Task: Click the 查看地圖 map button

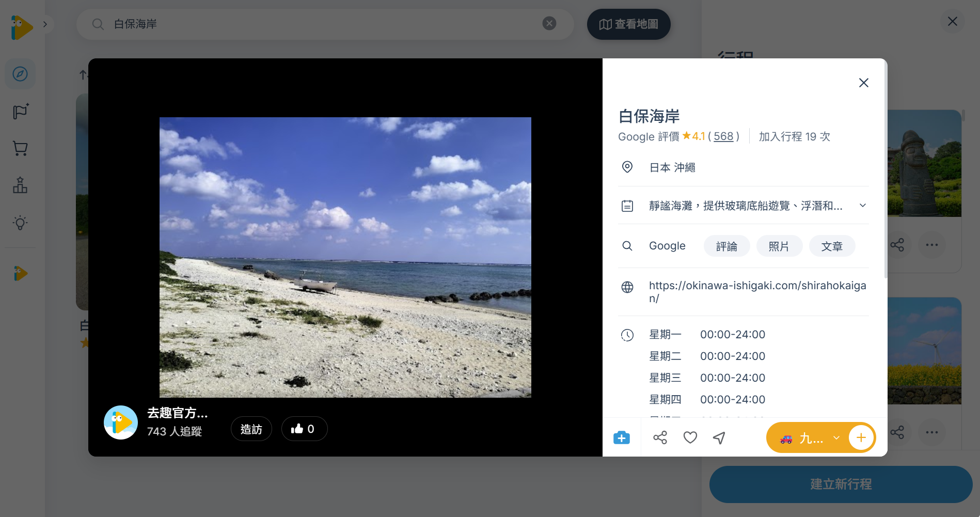Action: 628,24
